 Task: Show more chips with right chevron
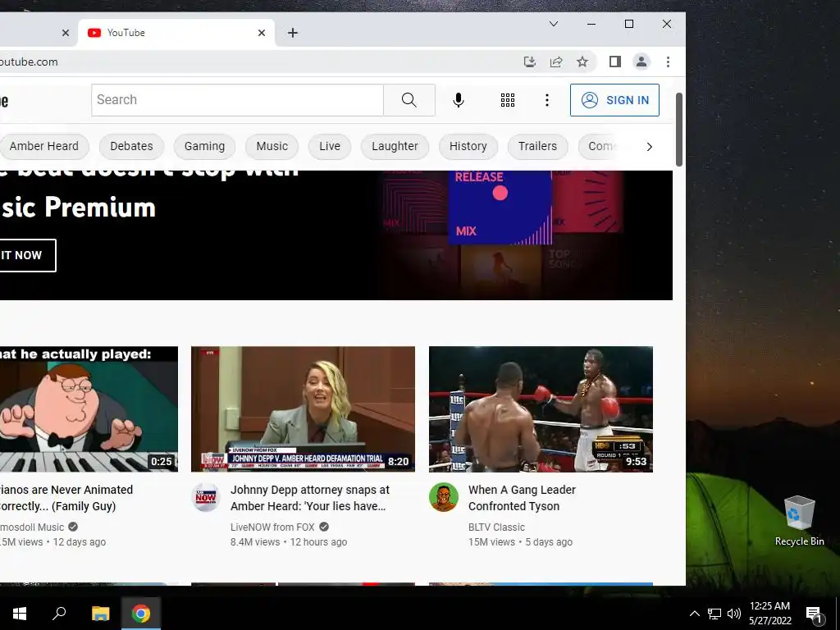(x=650, y=147)
